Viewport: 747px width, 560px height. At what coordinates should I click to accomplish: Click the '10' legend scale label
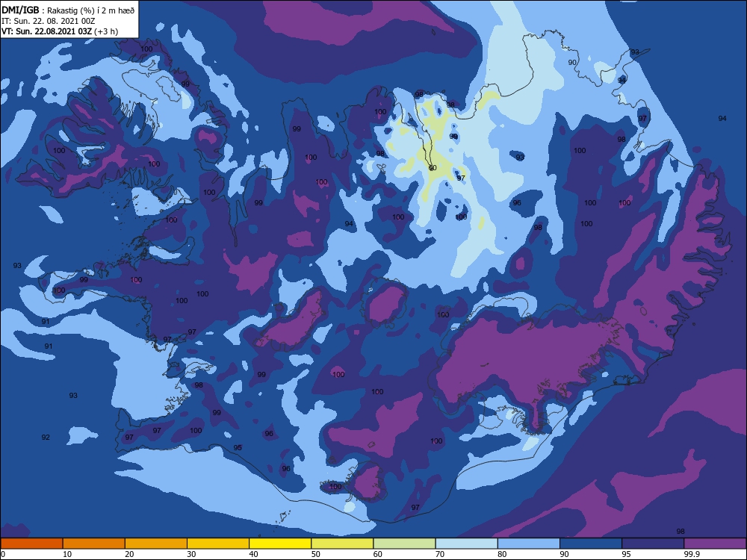point(67,554)
